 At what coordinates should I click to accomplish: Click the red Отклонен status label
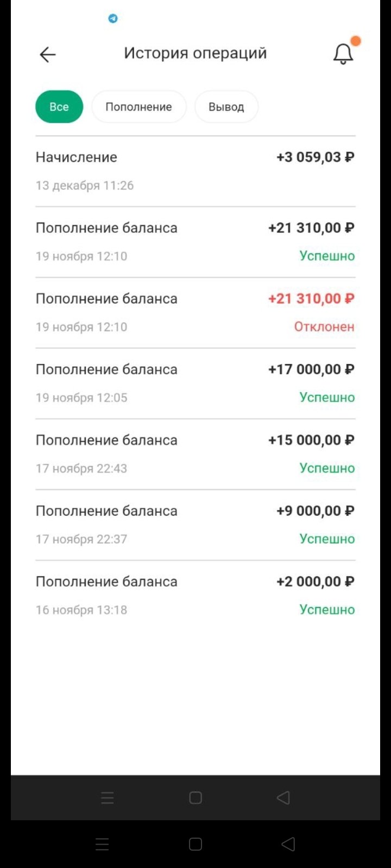pyautogui.click(x=324, y=327)
